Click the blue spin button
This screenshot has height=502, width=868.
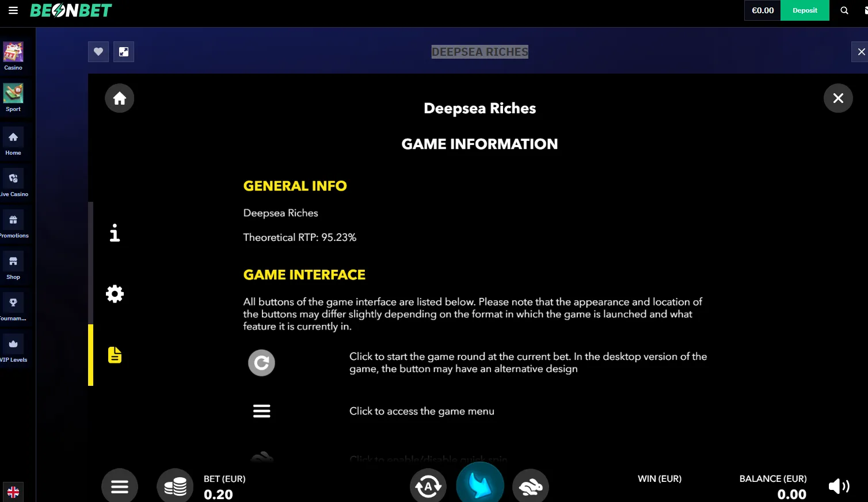(x=480, y=483)
